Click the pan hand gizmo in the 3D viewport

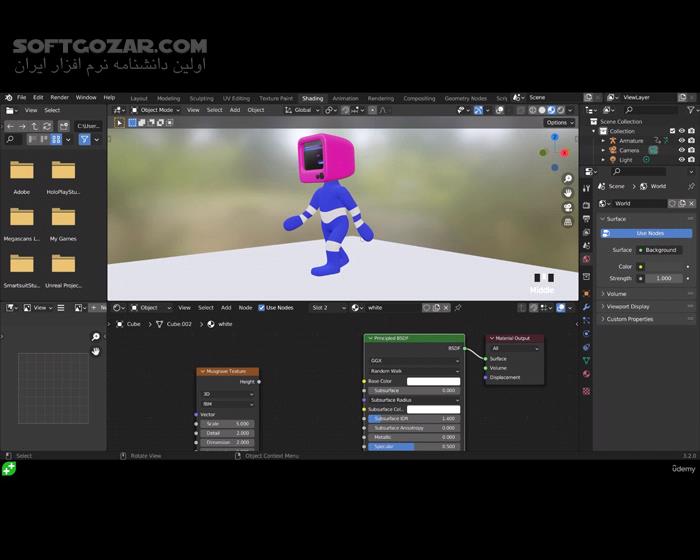pyautogui.click(x=568, y=193)
